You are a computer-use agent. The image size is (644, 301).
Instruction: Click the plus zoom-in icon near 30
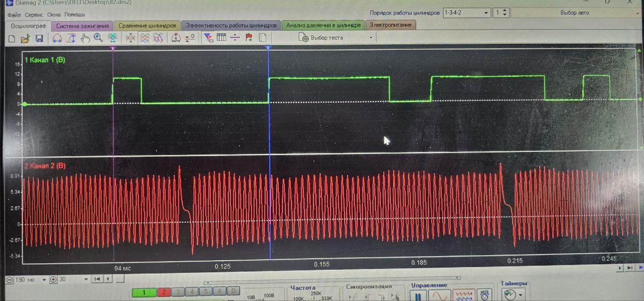53,279
